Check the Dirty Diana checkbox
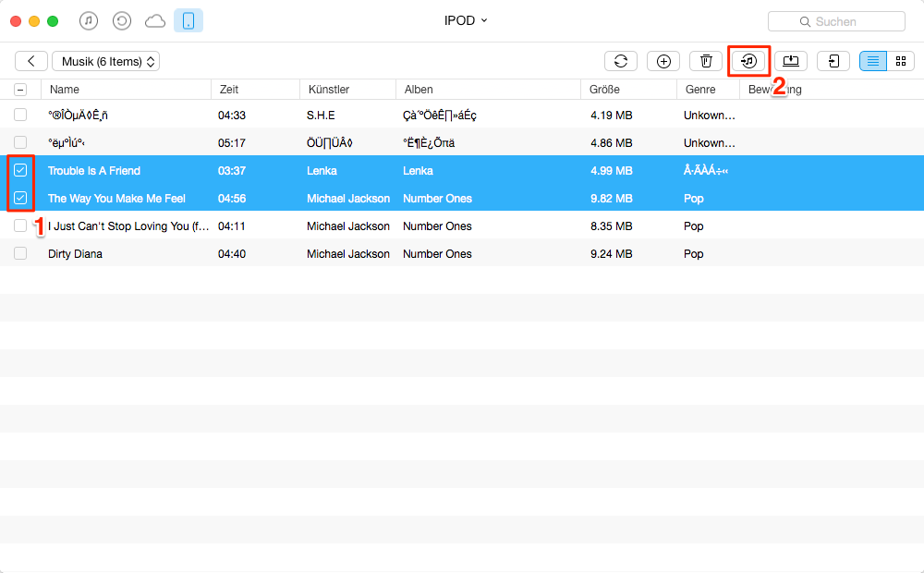 click(x=20, y=253)
